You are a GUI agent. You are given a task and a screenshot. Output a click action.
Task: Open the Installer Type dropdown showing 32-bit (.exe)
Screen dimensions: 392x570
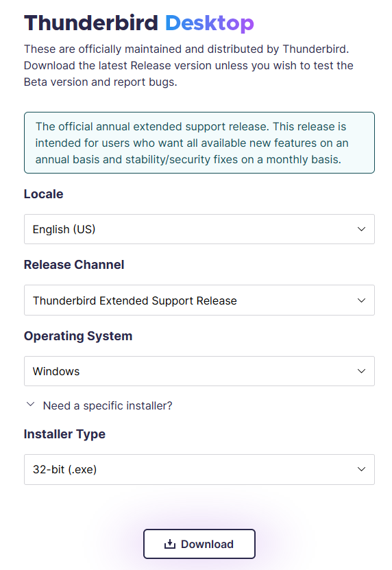pos(199,469)
